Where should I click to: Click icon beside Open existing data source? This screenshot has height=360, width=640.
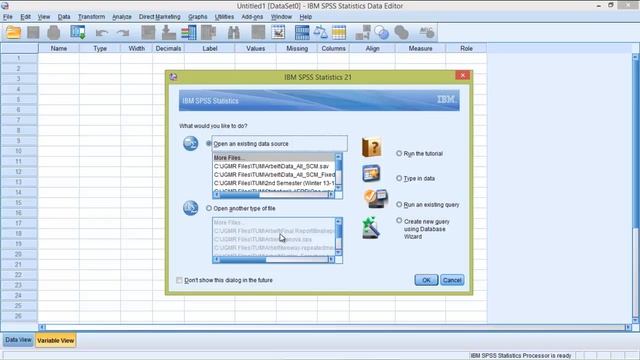[190, 143]
